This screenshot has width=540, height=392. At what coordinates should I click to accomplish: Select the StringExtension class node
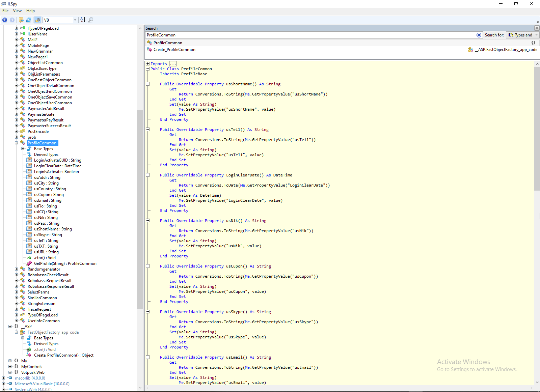[x=42, y=304]
